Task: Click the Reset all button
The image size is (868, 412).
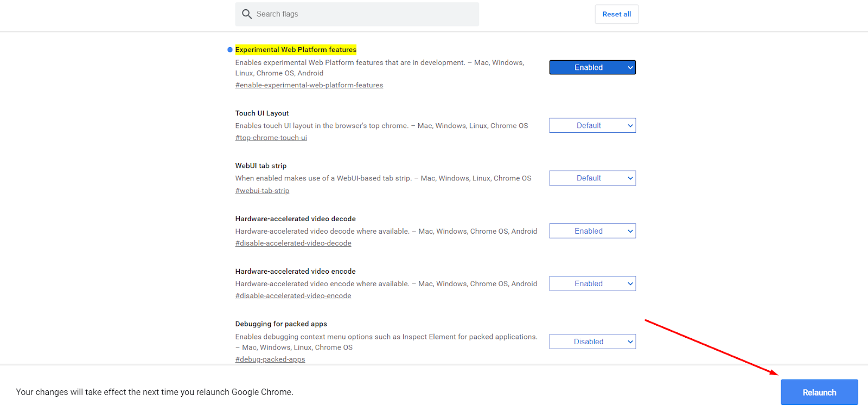Action: [x=617, y=14]
